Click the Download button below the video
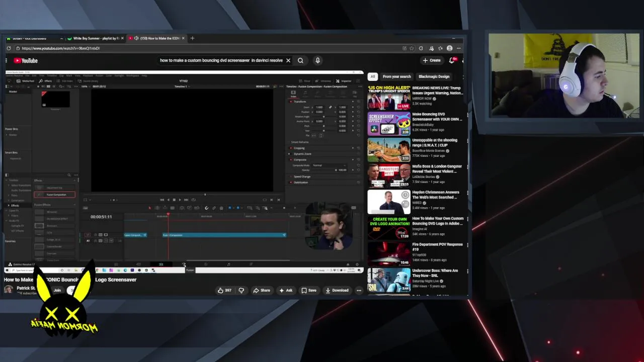Image resolution: width=644 pixels, height=362 pixels. point(337,290)
